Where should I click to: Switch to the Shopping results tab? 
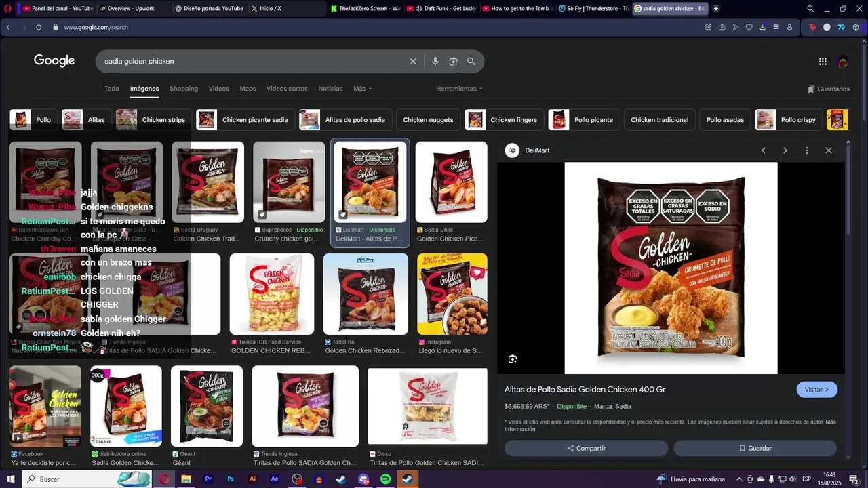pyautogui.click(x=184, y=89)
